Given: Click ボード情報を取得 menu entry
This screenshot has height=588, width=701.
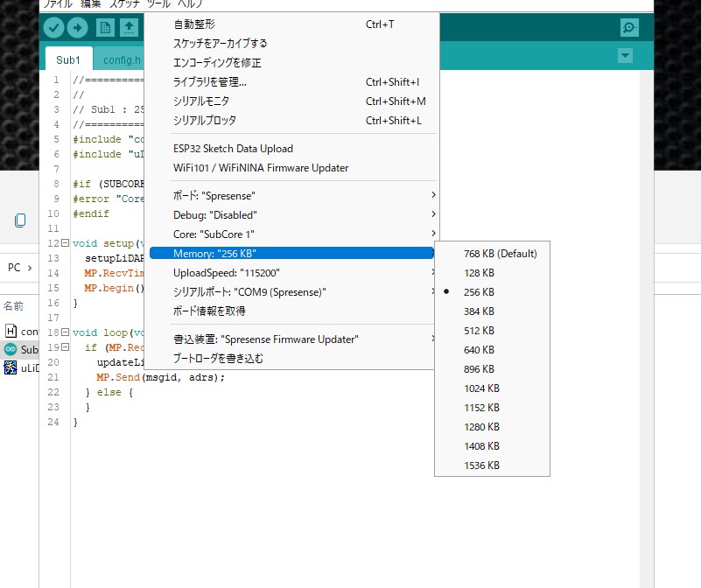Looking at the screenshot, I should 209,311.
